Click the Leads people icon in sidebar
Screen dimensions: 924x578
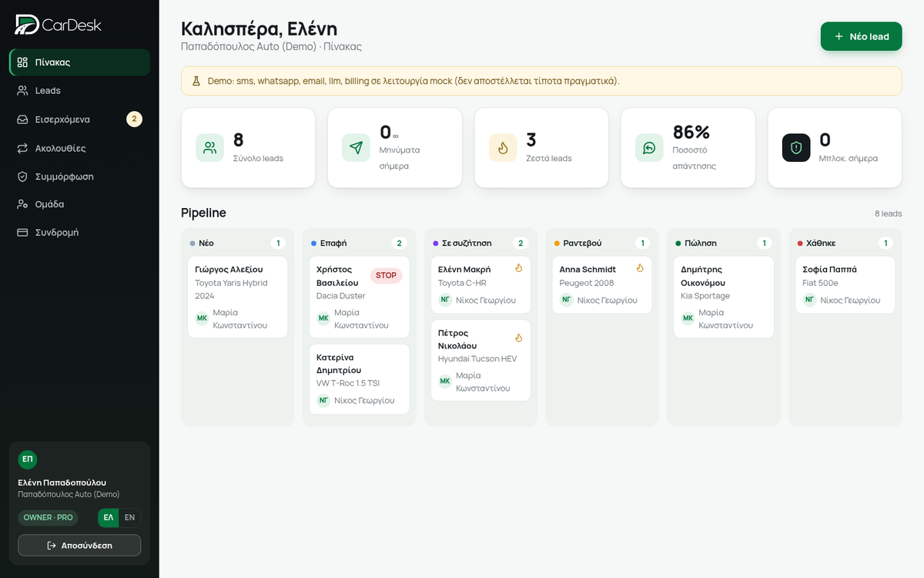click(23, 90)
